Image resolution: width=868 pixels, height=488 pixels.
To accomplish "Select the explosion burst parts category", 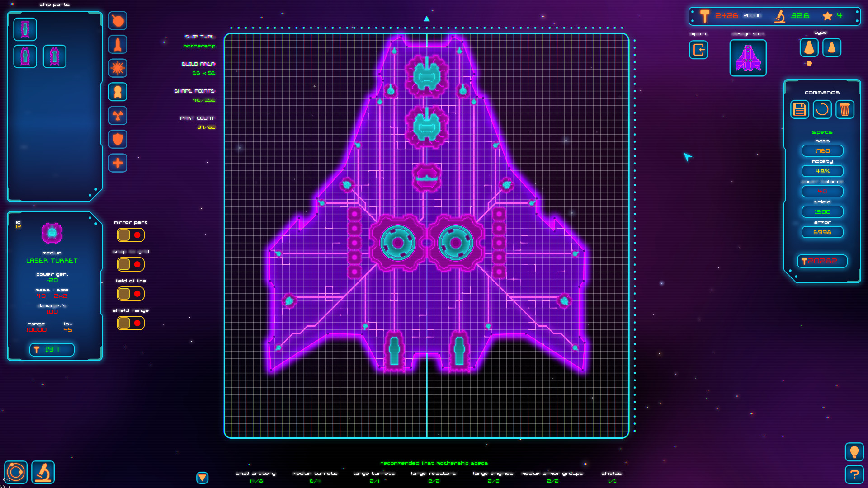I will tap(118, 68).
